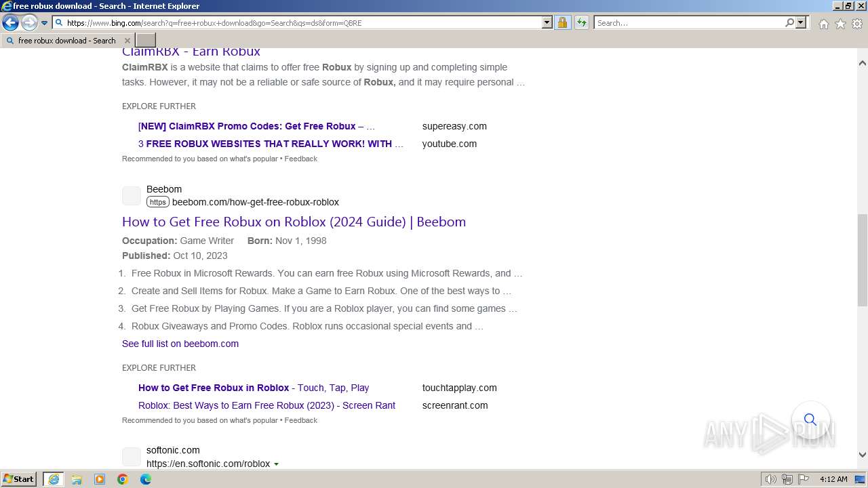Close the free robux download tab
The height and width of the screenshot is (488, 868).
point(127,41)
